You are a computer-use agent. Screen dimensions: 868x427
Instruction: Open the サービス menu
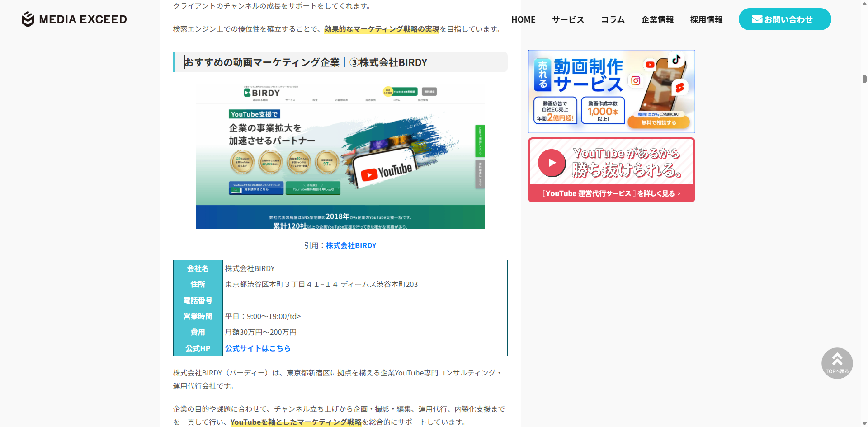click(x=568, y=19)
